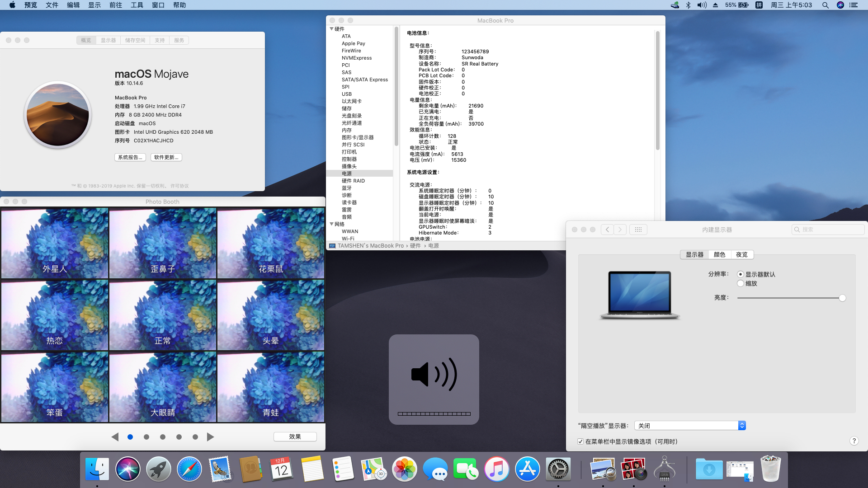The image size is (868, 488).
Task: Show all preferences grid button
Action: (638, 230)
